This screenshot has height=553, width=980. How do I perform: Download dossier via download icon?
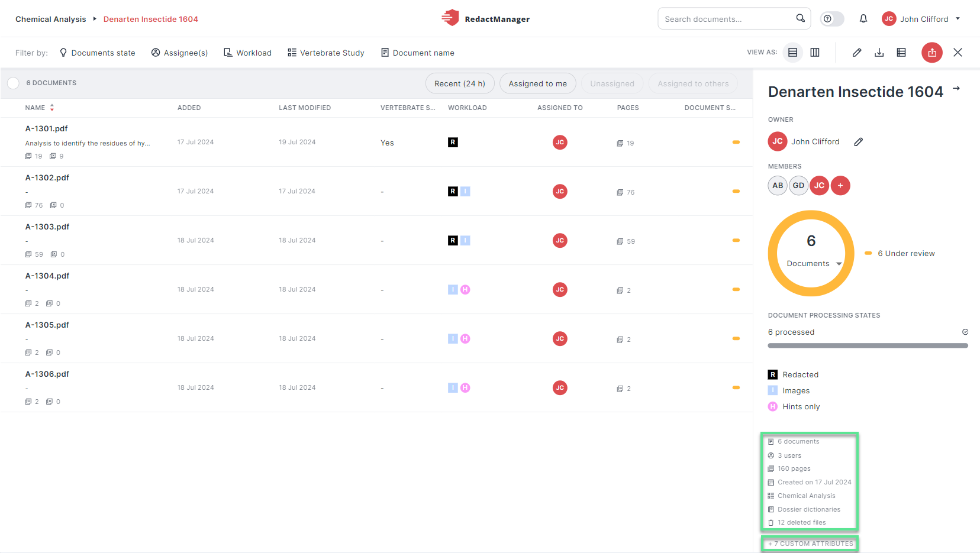click(879, 53)
